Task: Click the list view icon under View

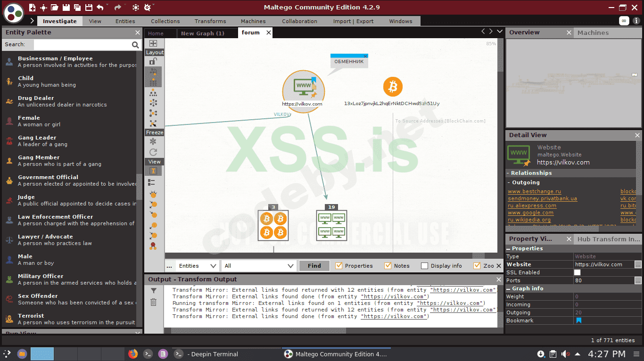Action: coord(152,182)
